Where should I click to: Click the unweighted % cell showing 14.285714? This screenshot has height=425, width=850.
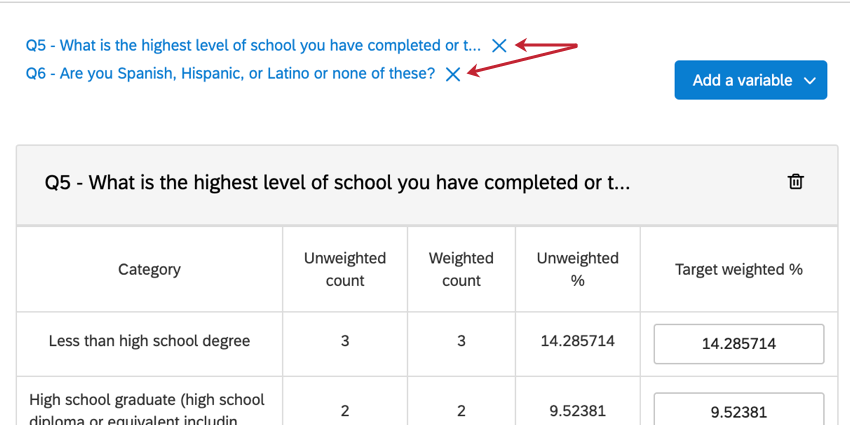pos(578,342)
